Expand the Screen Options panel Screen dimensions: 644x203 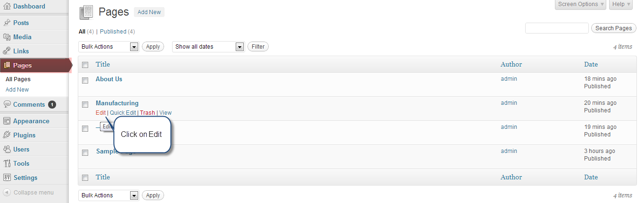581,4
